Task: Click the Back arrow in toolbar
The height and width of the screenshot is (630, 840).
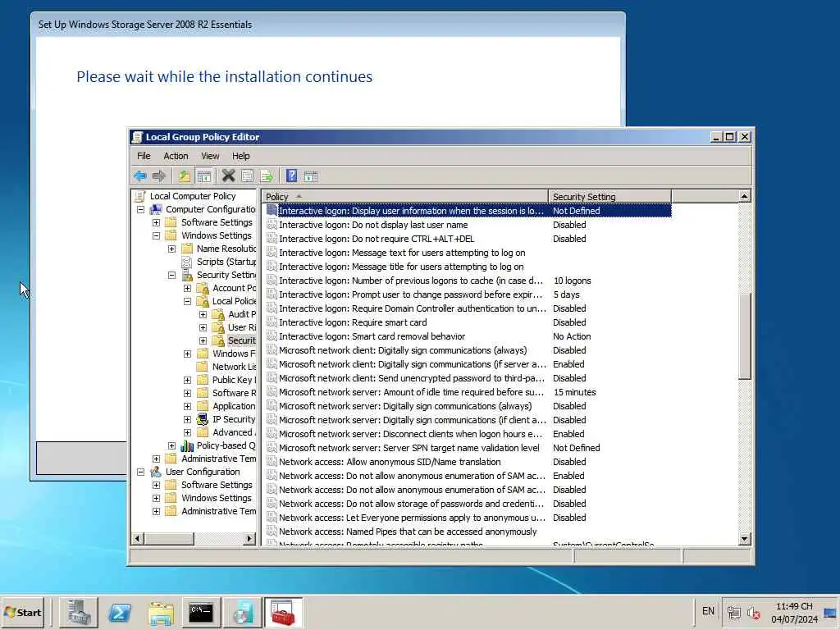Action: [140, 176]
